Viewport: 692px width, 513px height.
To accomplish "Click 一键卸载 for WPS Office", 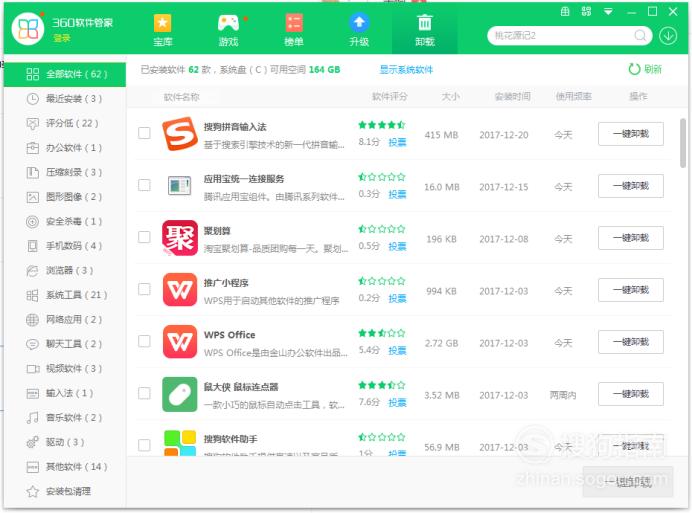I will (x=631, y=342).
